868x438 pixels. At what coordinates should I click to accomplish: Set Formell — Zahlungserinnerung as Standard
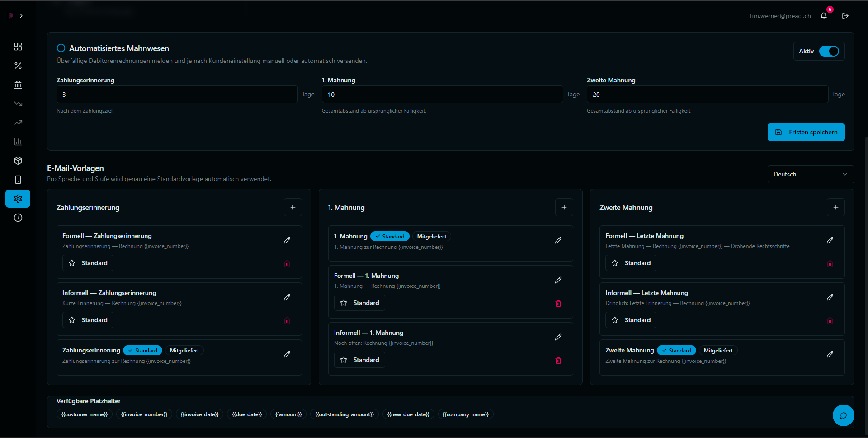click(x=88, y=263)
